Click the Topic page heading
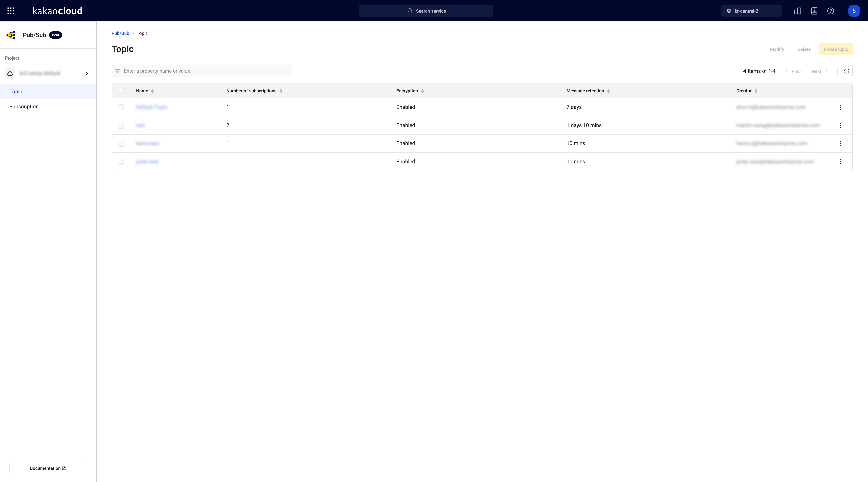The image size is (868, 482). point(123,49)
